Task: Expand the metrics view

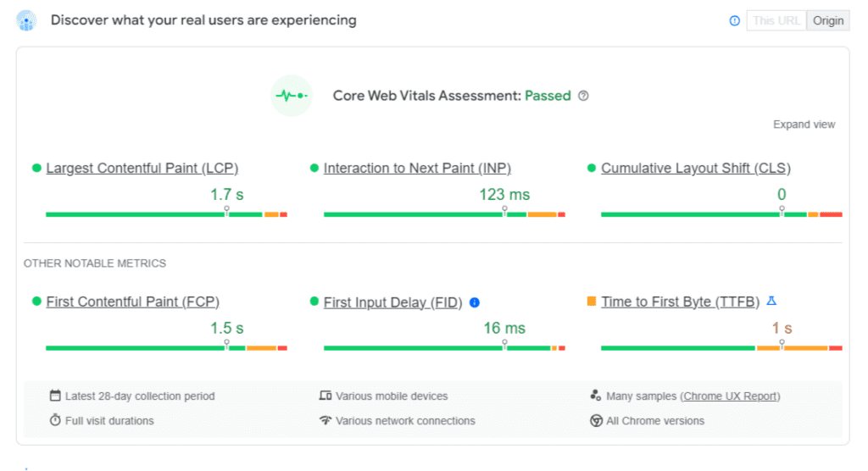Action: (804, 125)
